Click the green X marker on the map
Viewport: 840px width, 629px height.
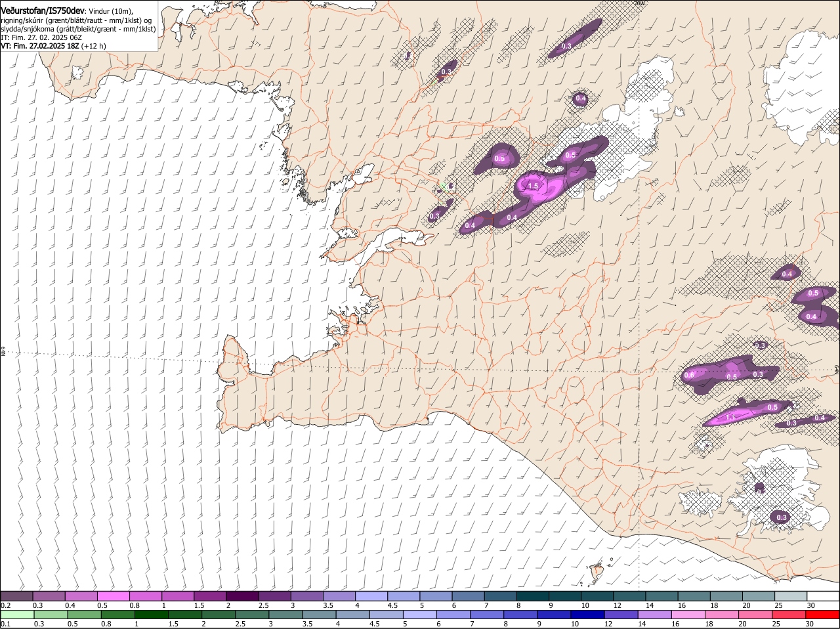(x=443, y=187)
